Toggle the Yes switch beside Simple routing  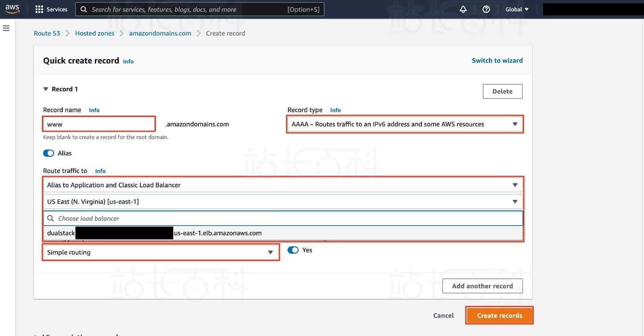point(293,250)
